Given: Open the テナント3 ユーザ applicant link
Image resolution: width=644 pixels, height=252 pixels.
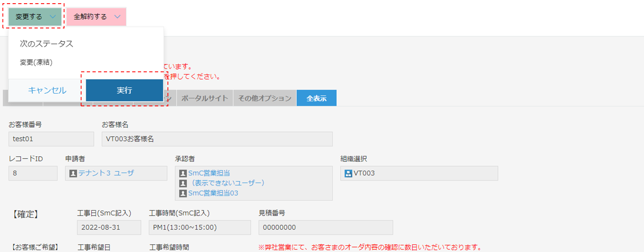Looking at the screenshot, I should [106, 173].
